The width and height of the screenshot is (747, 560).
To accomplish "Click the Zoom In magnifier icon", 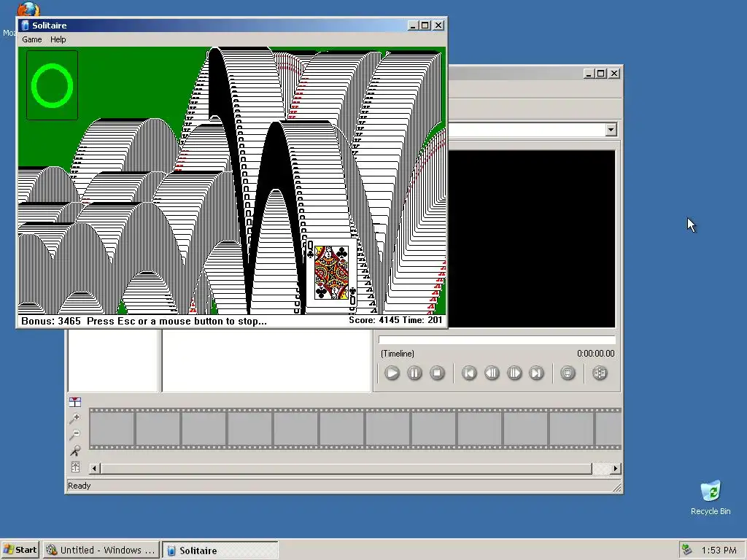I will pos(75,418).
